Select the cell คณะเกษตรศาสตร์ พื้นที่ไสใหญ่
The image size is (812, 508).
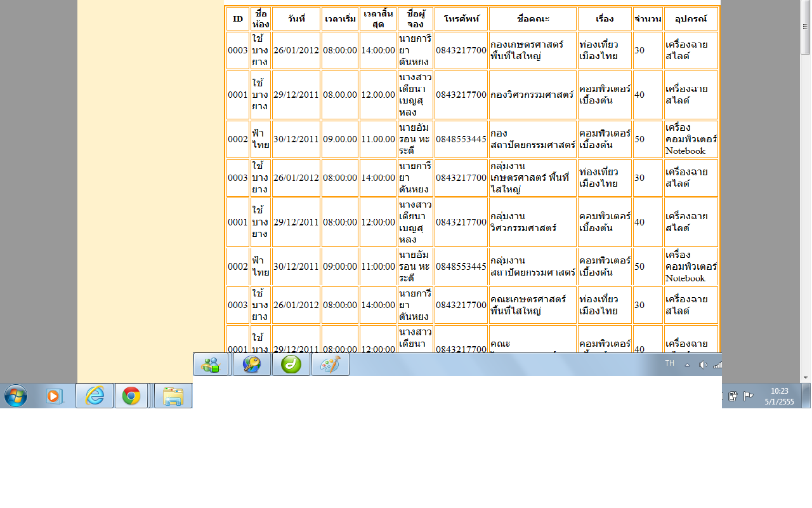(x=533, y=305)
